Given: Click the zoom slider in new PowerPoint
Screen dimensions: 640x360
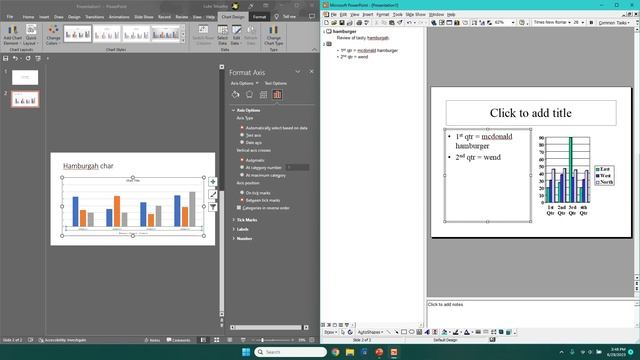Looking at the screenshot, I should point(272,340).
